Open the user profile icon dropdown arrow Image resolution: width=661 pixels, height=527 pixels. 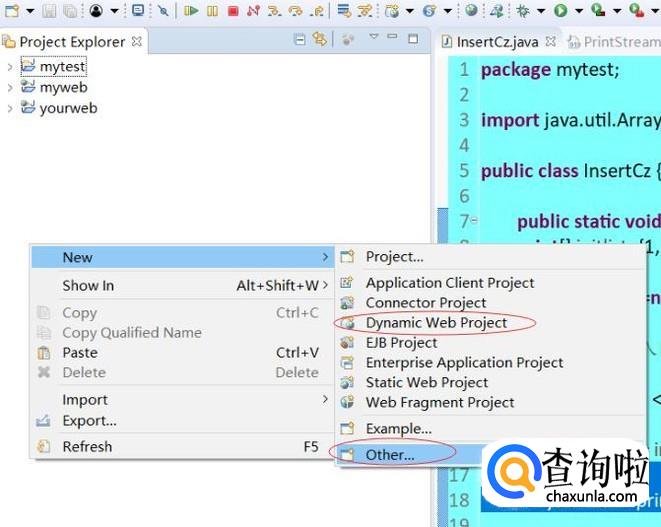tap(114, 11)
